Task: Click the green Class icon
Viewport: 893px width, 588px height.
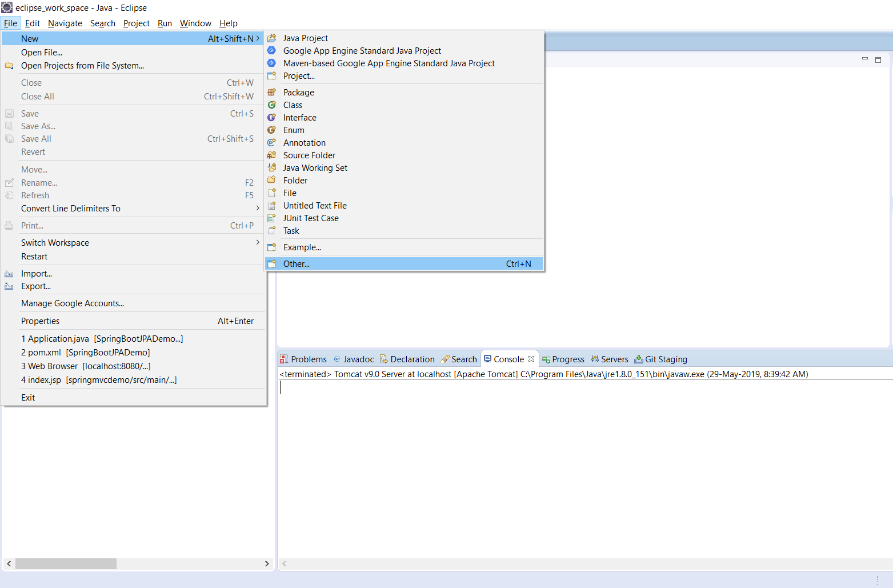Action: coord(272,105)
